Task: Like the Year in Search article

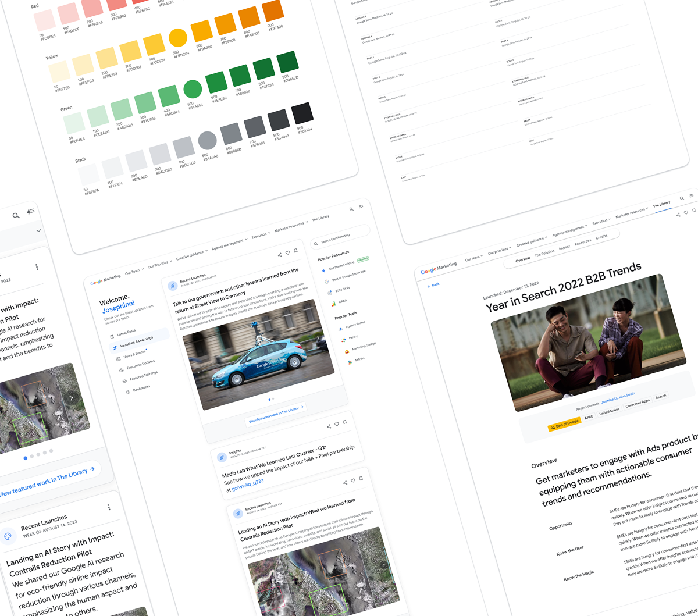Action: [686, 213]
